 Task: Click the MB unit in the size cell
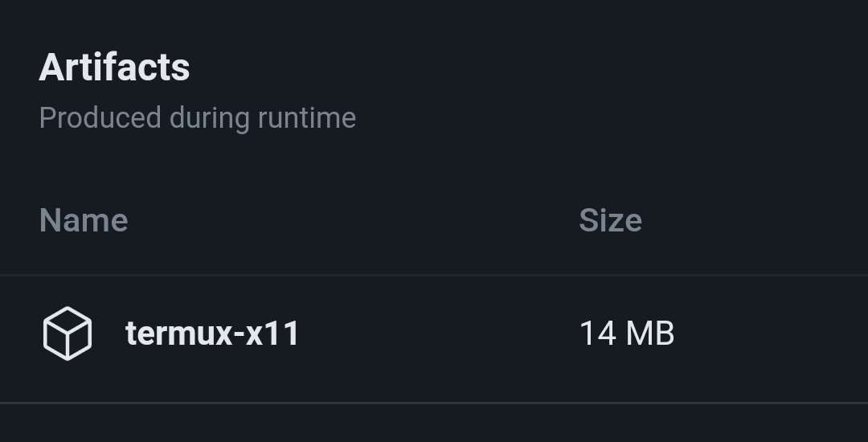click(650, 334)
